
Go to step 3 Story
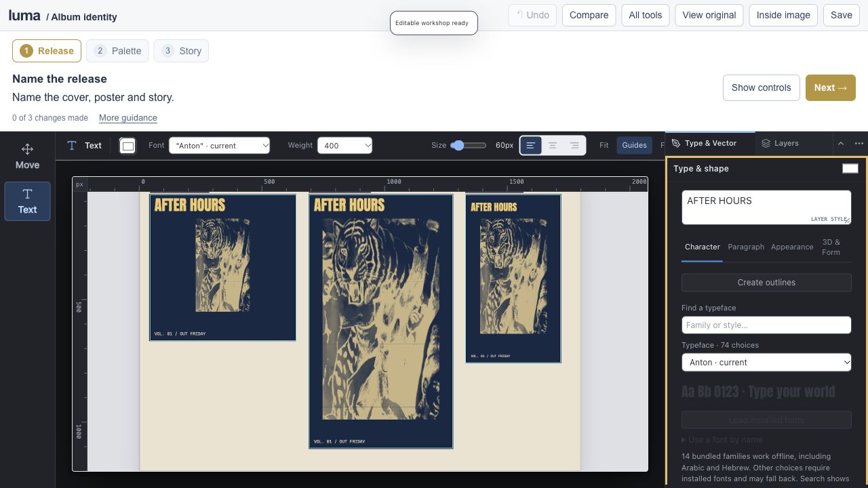point(181,51)
